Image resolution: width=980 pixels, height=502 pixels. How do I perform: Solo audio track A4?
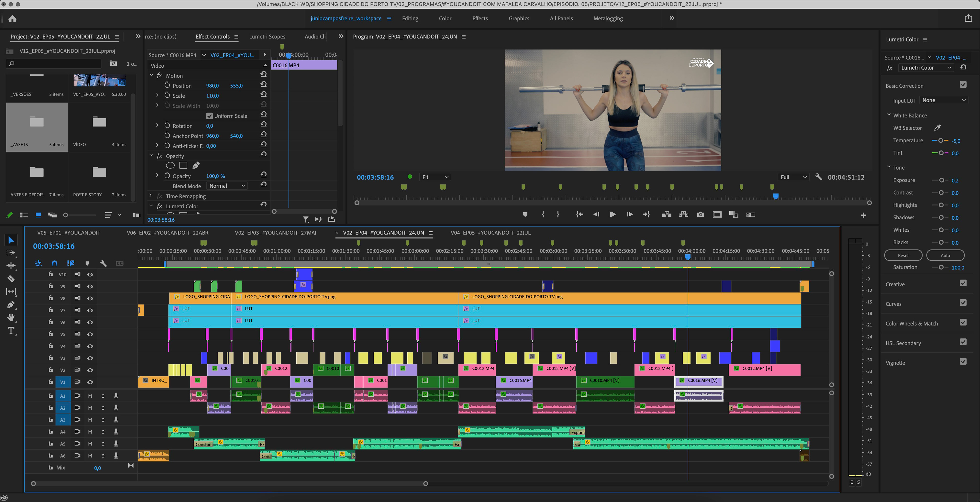103,432
